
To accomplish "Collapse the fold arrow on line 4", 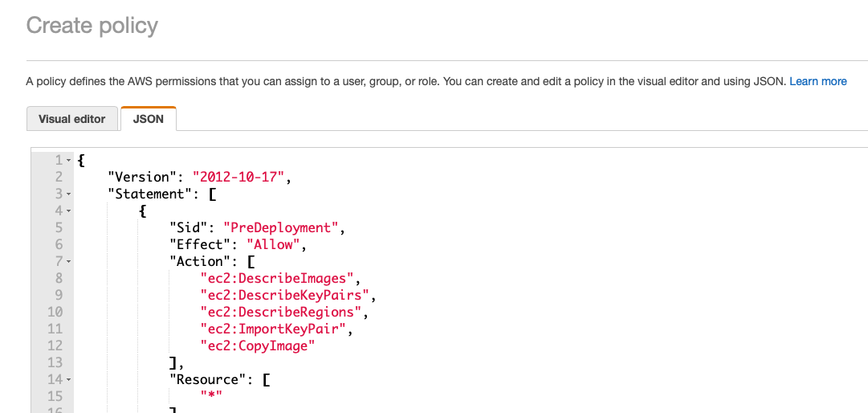I will point(68,211).
